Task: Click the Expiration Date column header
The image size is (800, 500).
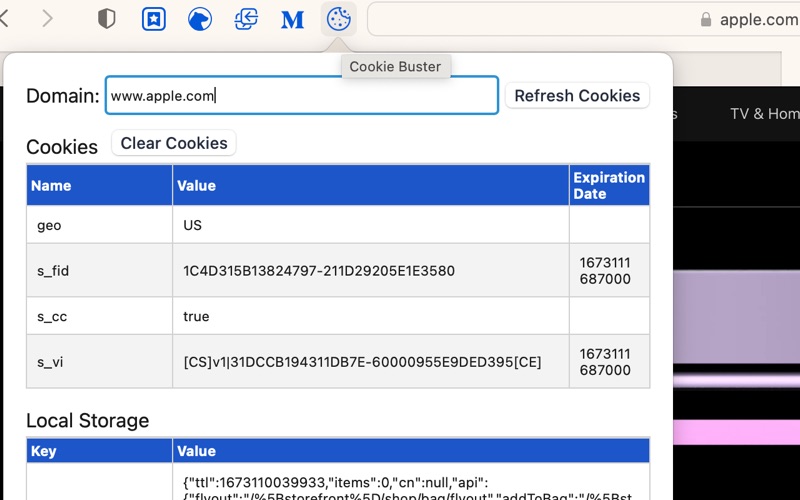Action: 609,185
